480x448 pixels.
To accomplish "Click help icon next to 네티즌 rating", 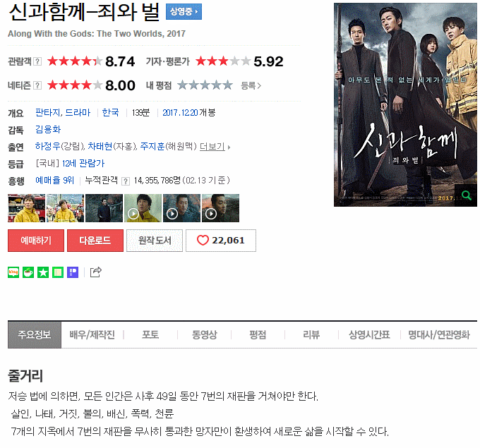I will coord(37,85).
